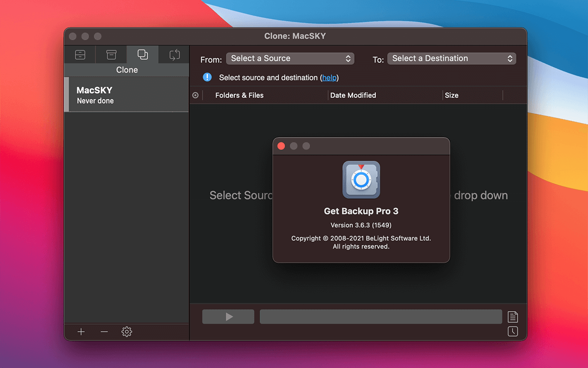Start the clone with play button
588x368 pixels.
228,316
